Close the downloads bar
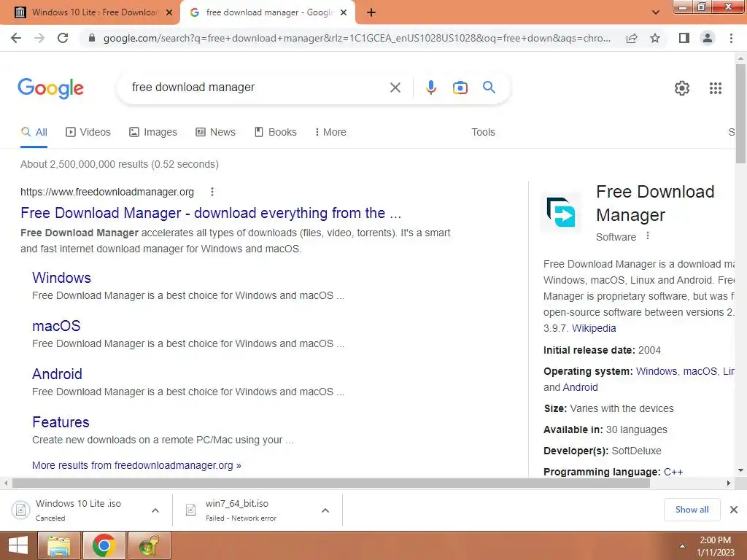 (x=734, y=510)
